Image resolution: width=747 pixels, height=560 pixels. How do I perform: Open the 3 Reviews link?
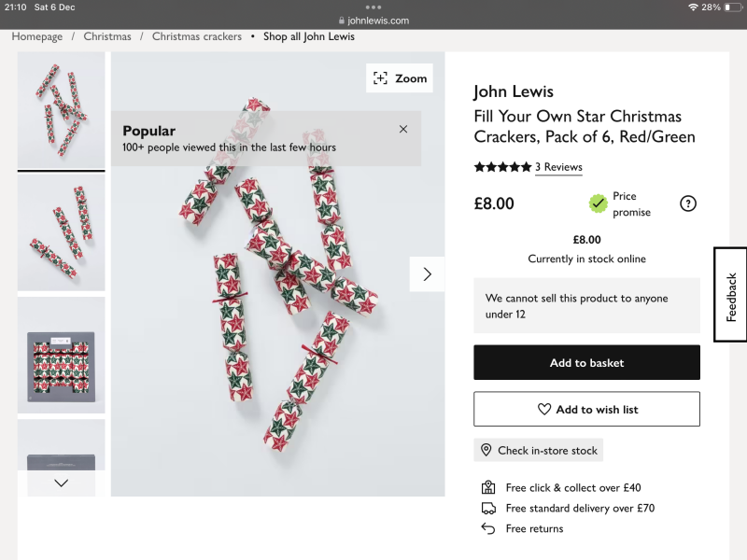tap(558, 167)
